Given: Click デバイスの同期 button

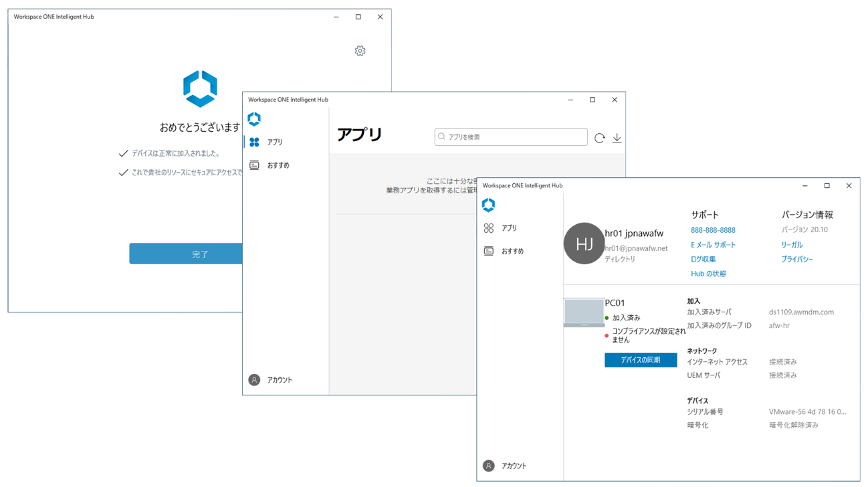Looking at the screenshot, I should 641,360.
